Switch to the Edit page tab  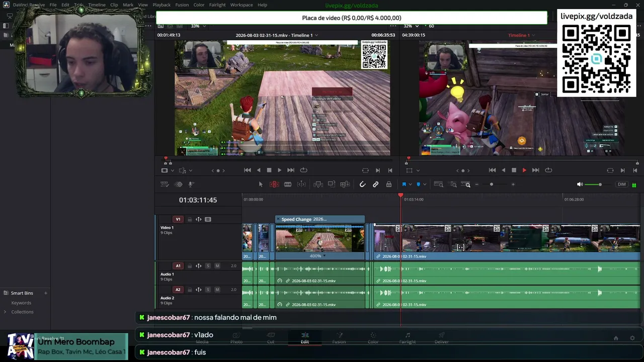[x=305, y=338]
